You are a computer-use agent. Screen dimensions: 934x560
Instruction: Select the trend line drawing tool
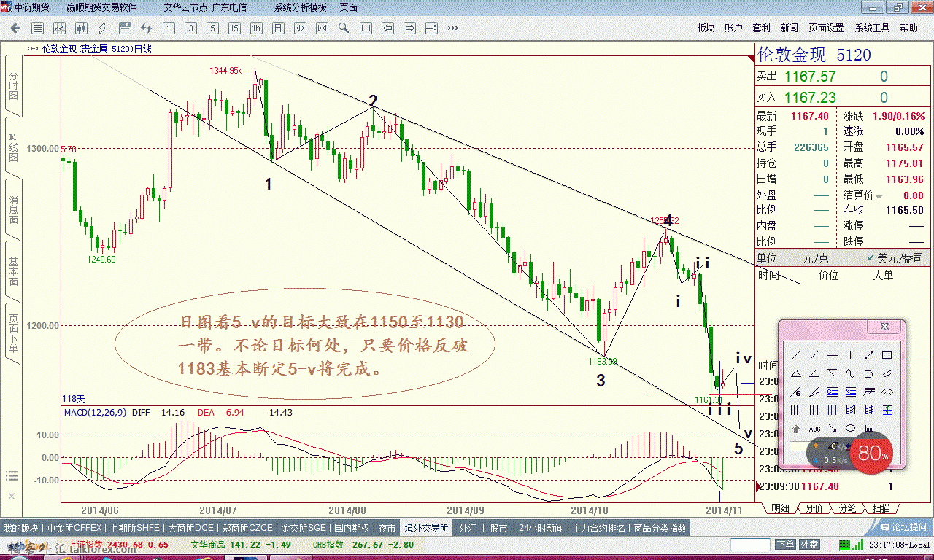coord(795,355)
